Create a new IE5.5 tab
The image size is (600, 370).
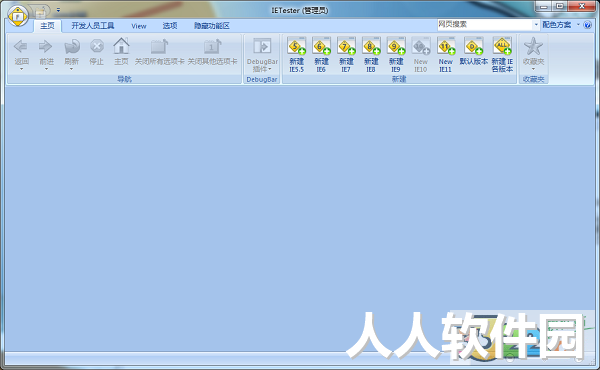297,55
